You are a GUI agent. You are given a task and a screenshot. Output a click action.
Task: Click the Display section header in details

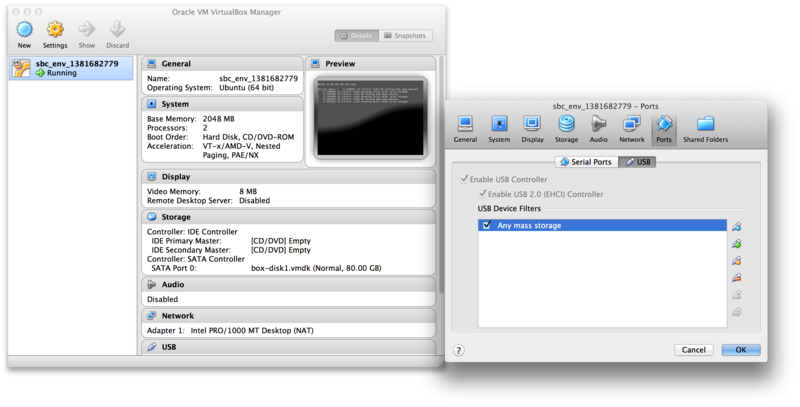coord(288,176)
